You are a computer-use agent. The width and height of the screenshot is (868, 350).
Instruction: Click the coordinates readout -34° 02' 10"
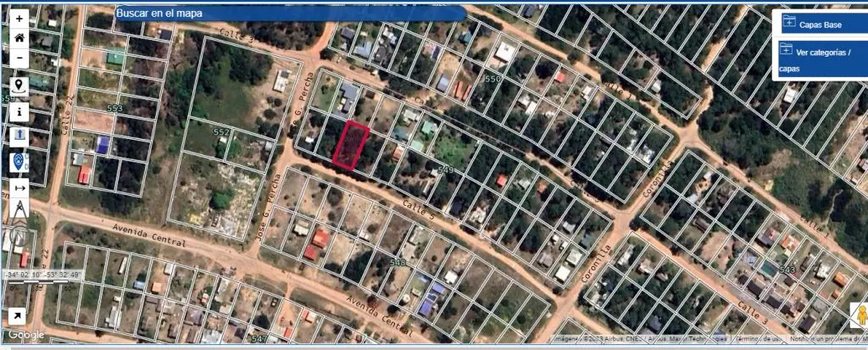(x=43, y=275)
